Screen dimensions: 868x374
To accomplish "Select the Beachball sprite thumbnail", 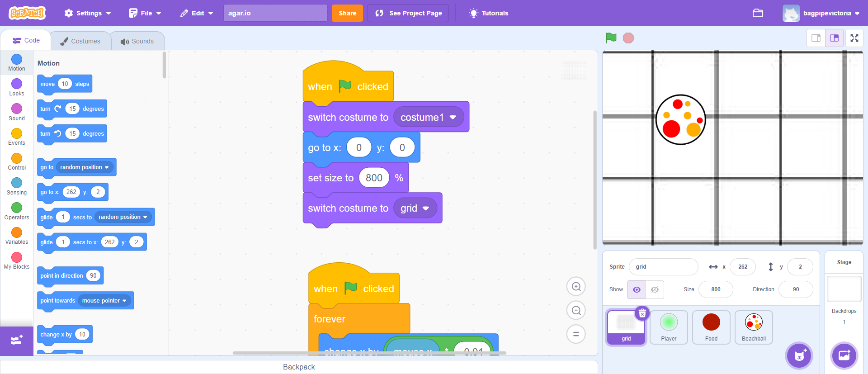I will click(754, 327).
